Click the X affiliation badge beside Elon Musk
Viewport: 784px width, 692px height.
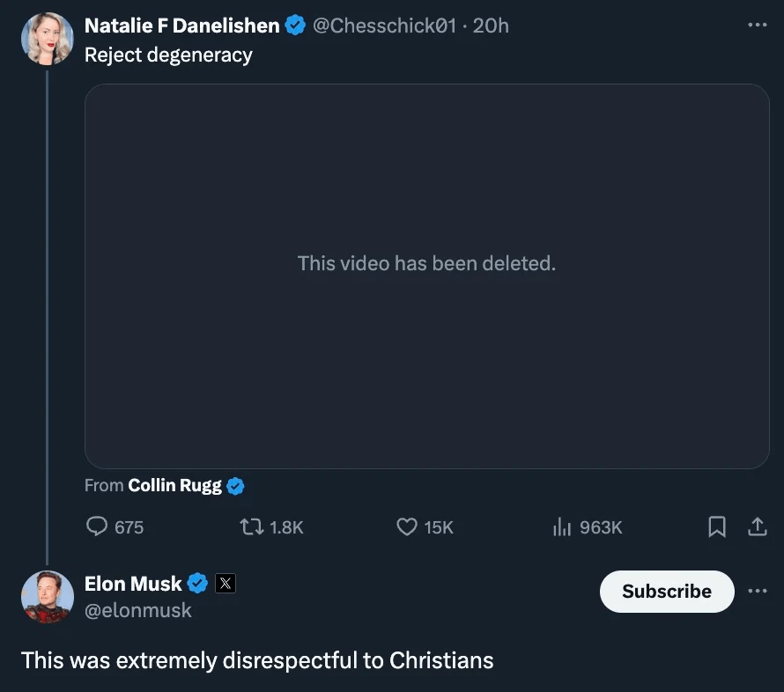click(x=225, y=583)
